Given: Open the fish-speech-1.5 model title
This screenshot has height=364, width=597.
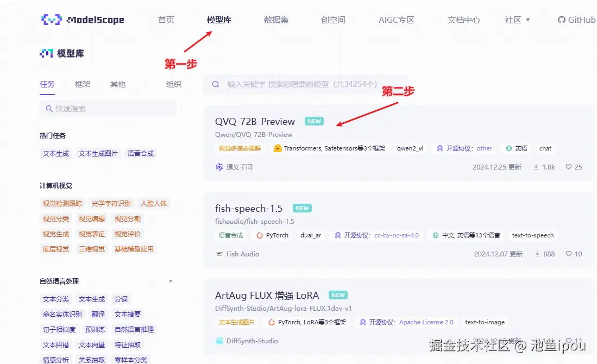Looking at the screenshot, I should (x=249, y=208).
